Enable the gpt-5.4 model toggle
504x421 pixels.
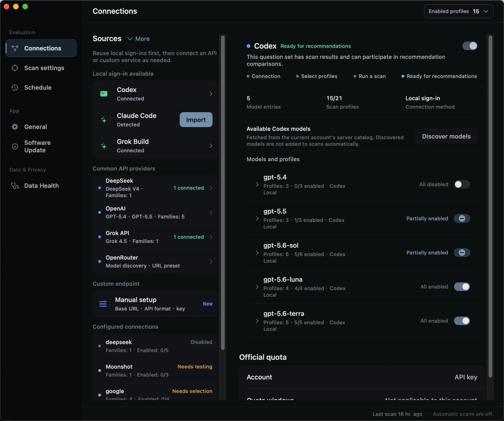pos(462,184)
